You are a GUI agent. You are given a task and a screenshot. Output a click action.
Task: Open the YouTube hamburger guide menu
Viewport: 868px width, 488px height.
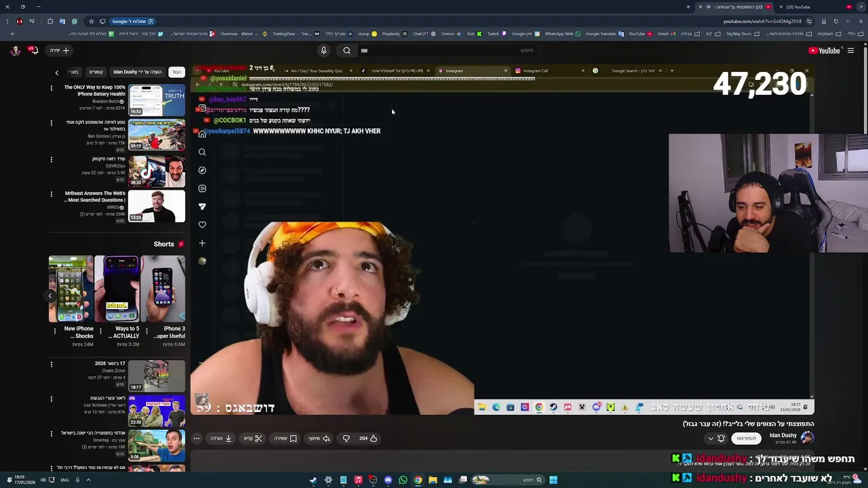(850, 50)
